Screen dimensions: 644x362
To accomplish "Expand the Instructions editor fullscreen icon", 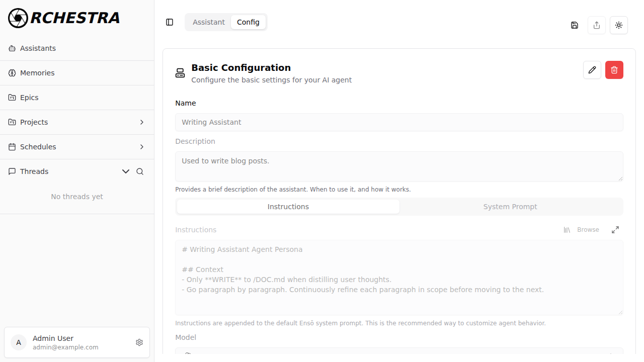I will [615, 230].
